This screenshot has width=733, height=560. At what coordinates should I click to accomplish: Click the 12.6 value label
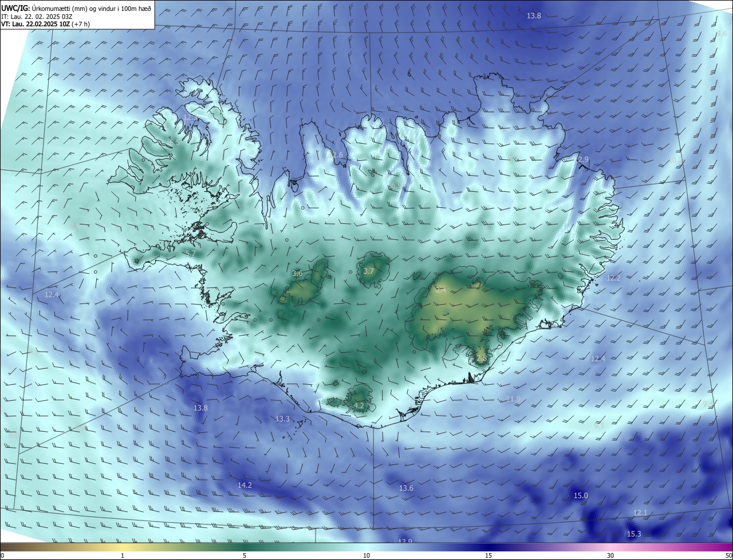[x=336, y=155]
